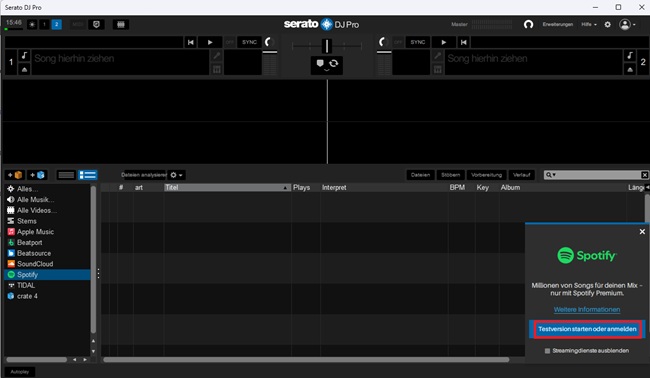Select TIDAL in the sidebar
The height and width of the screenshot is (378, 650).
coord(47,285)
